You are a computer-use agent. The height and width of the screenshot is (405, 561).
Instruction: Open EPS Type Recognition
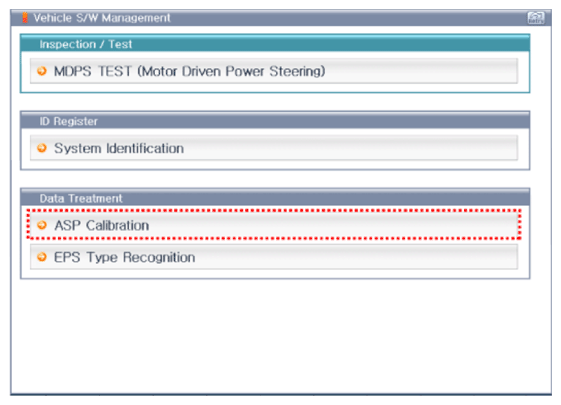274,257
